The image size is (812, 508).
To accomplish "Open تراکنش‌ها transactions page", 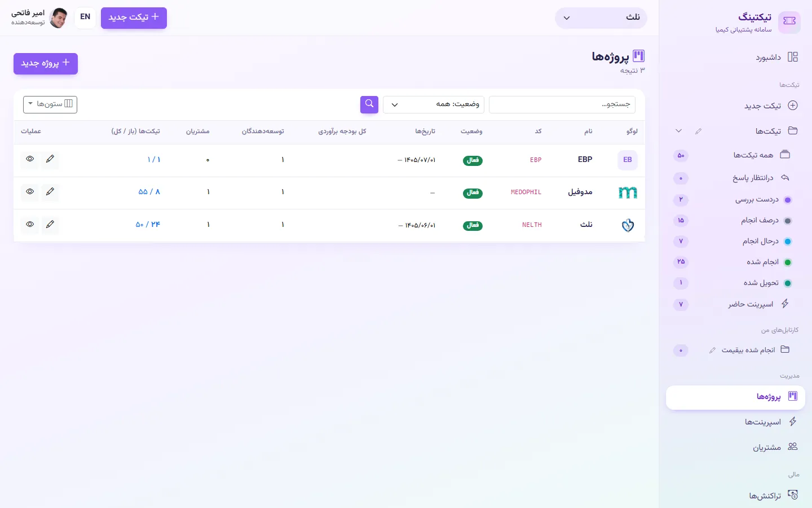I will (773, 496).
